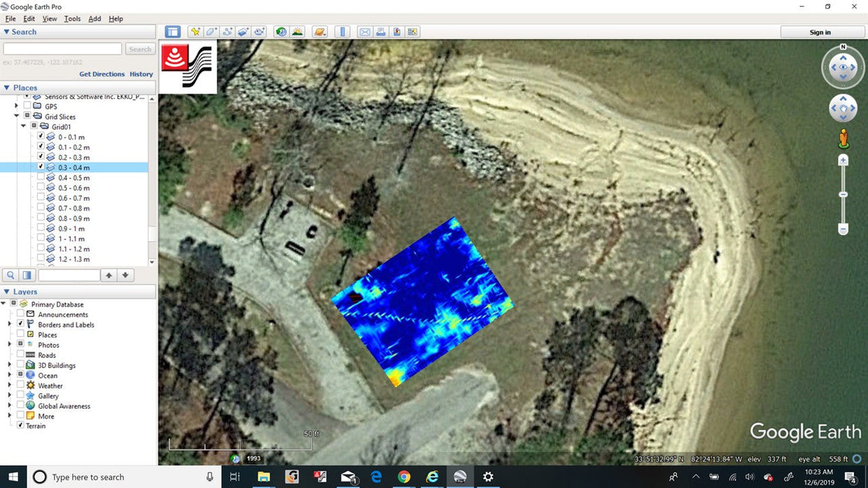Enable the Roads layer checkbox

click(x=21, y=356)
